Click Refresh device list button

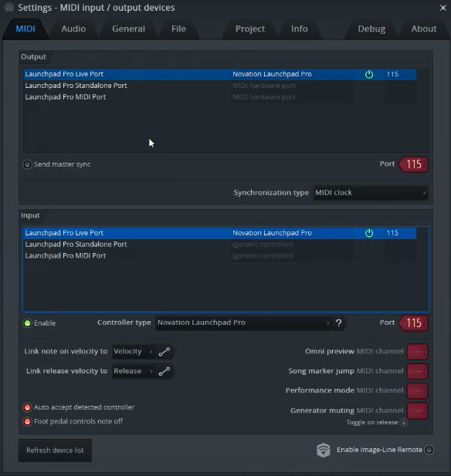(55, 451)
